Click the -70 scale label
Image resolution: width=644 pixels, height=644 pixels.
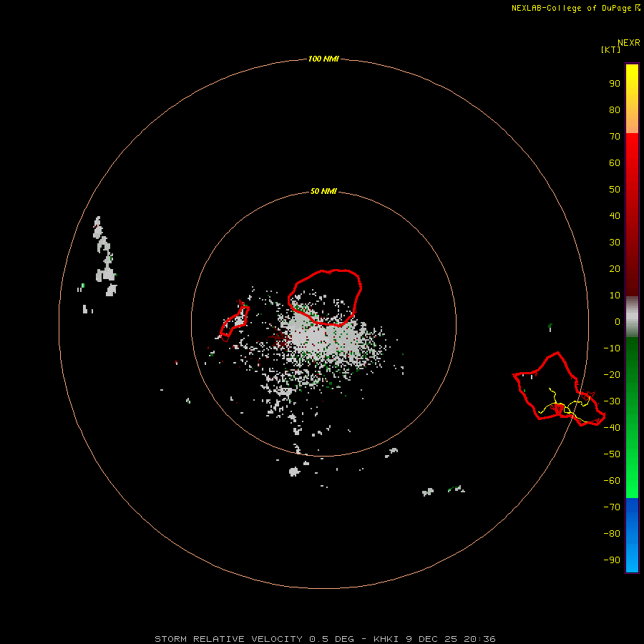point(612,507)
